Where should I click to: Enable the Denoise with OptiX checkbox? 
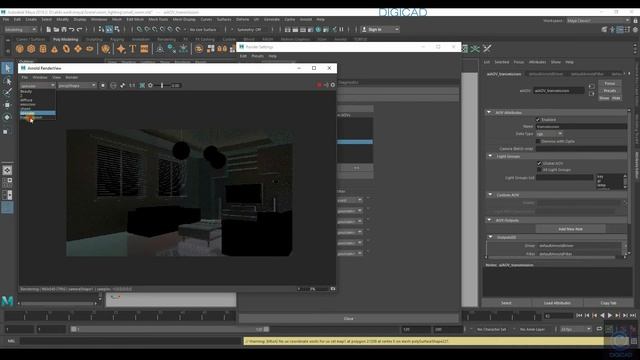[538, 141]
